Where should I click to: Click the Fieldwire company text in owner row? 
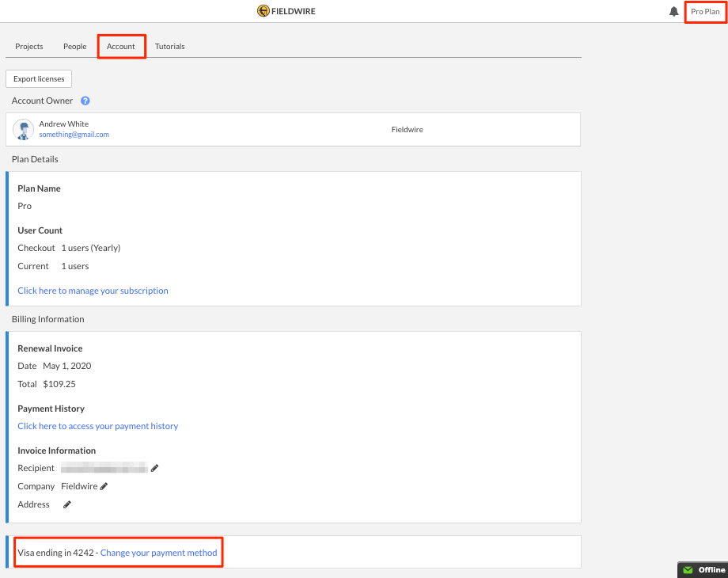click(408, 130)
